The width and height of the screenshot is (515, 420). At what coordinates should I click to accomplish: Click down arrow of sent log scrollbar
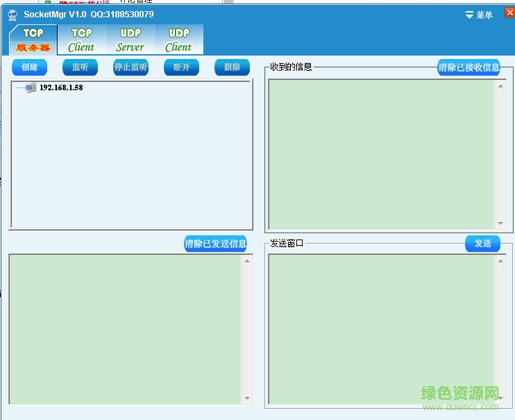click(x=247, y=398)
